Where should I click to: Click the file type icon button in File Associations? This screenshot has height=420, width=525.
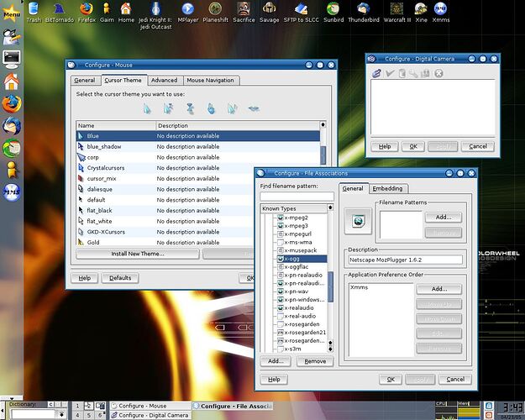(358, 221)
